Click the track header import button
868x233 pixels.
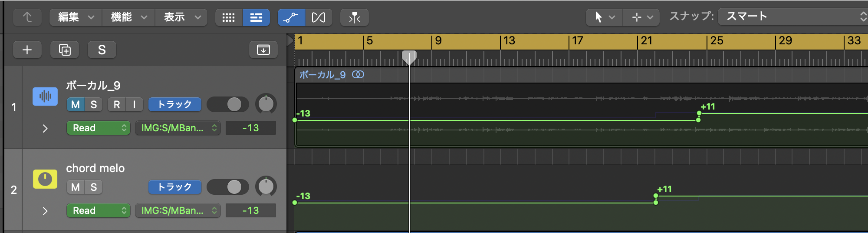263,50
